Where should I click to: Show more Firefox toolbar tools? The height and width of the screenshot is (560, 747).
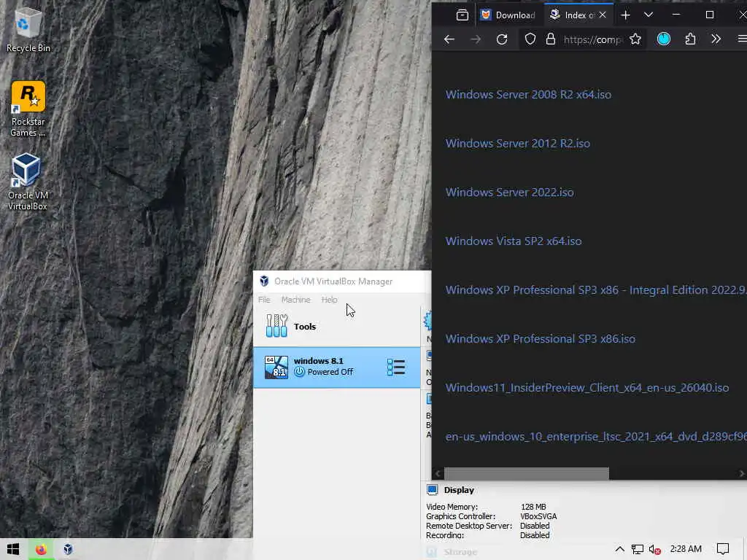(716, 39)
